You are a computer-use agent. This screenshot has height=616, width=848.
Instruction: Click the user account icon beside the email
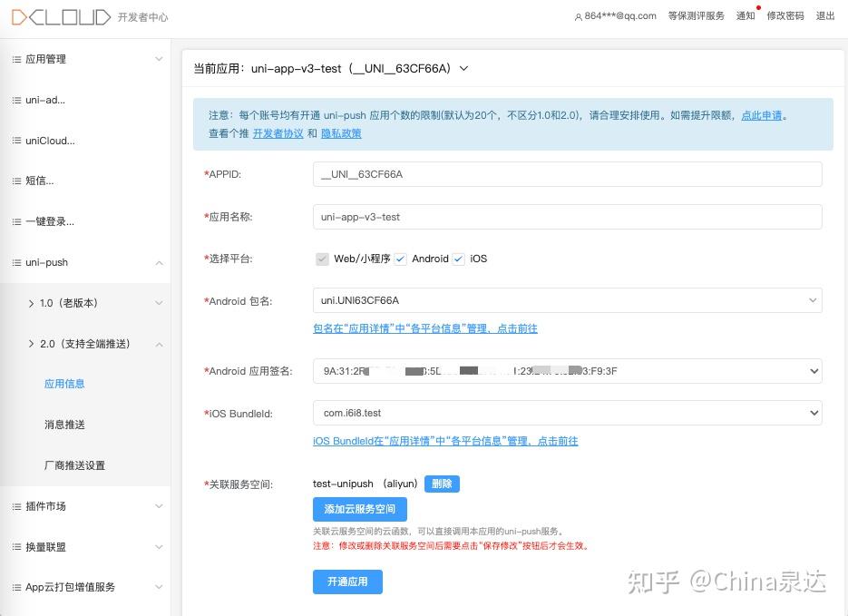[x=578, y=15]
